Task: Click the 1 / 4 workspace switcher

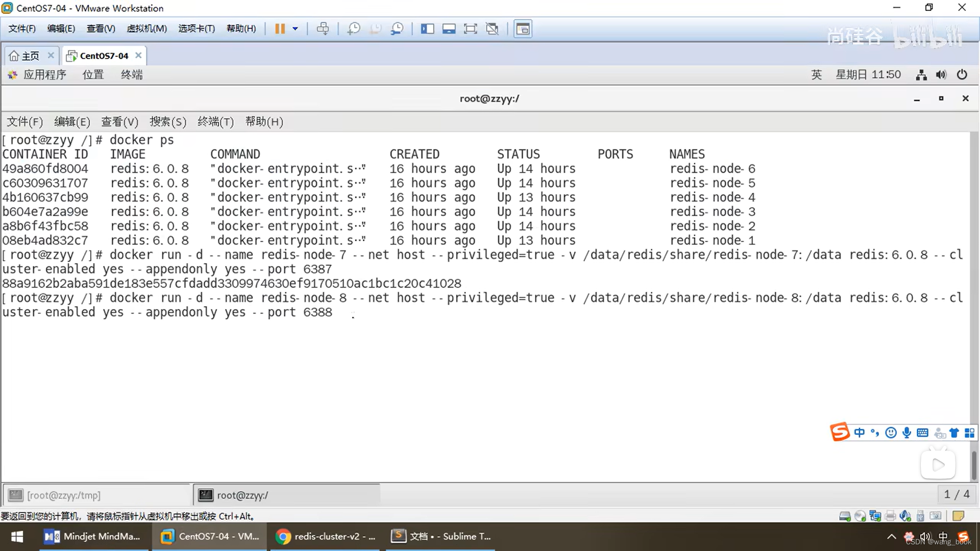Action: click(956, 494)
